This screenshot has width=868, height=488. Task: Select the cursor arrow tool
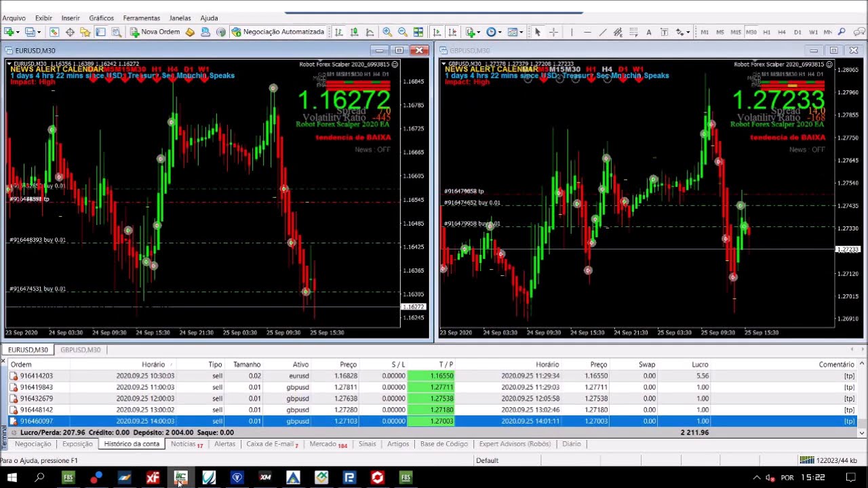(537, 32)
